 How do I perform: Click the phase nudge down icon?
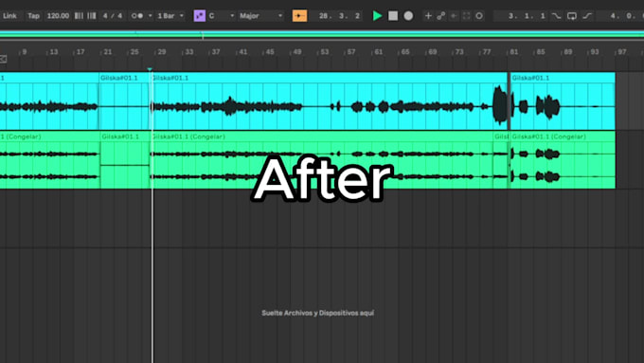(x=79, y=16)
